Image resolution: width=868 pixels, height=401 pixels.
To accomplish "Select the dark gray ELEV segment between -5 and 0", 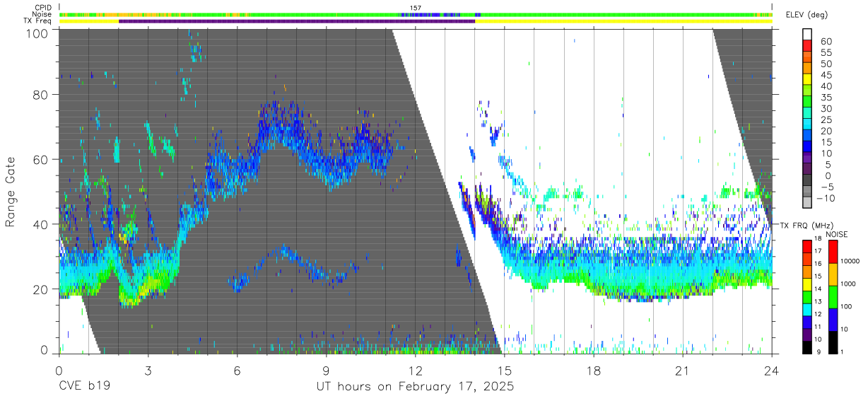I will [807, 180].
